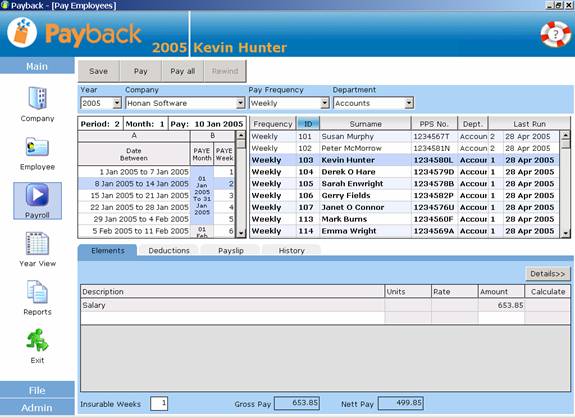Click the Save button
Screen dimensions: 575x418
click(99, 71)
